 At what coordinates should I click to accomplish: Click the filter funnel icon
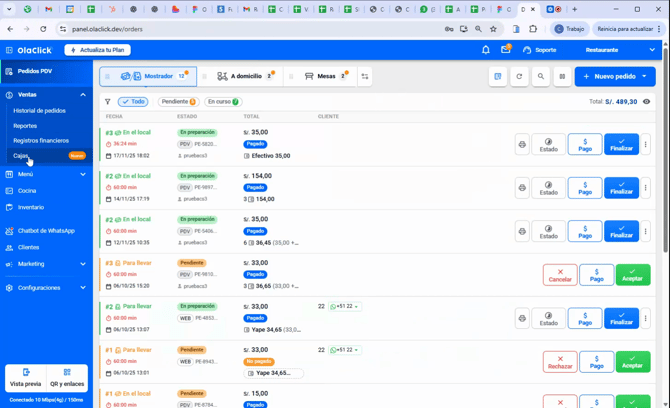[x=108, y=102]
